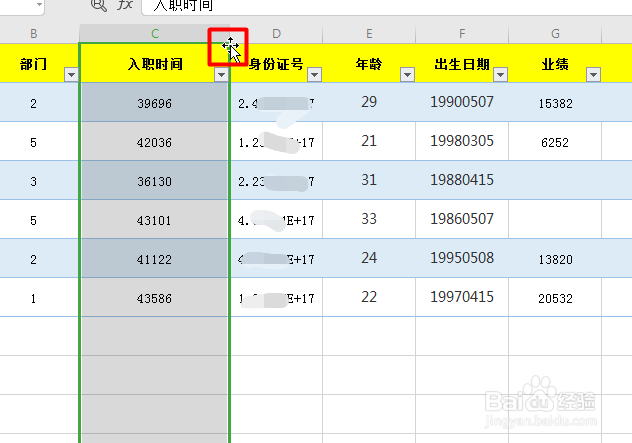
Task: Select performance cell 15382
Action: point(555,102)
